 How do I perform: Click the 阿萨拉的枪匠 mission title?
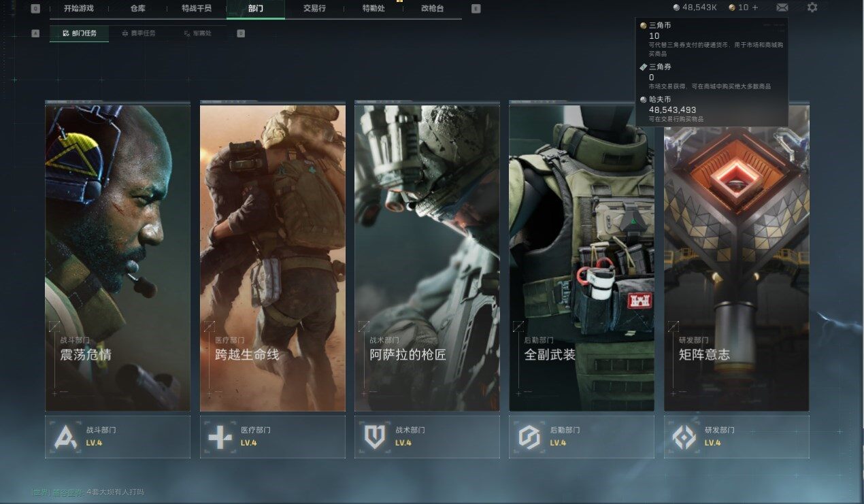408,354
